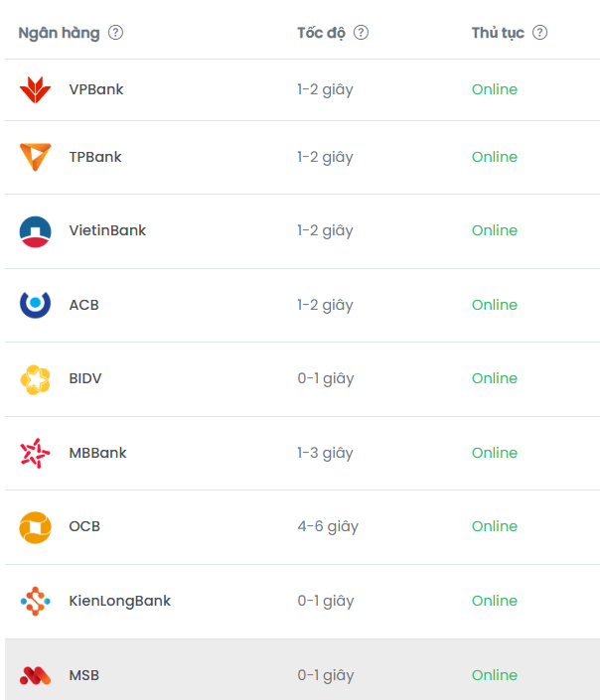600x700 pixels.
Task: Open help tooltip next to Ngân hàng
Action: pos(116,33)
